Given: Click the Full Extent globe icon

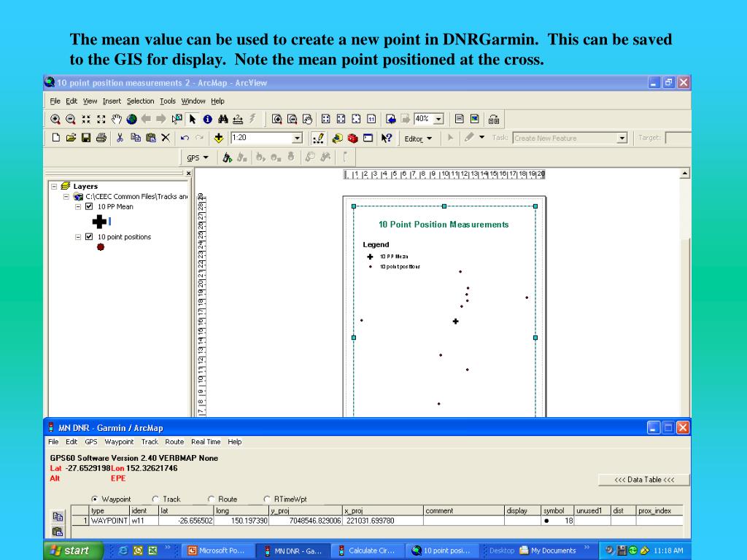Looking at the screenshot, I should click(131, 119).
